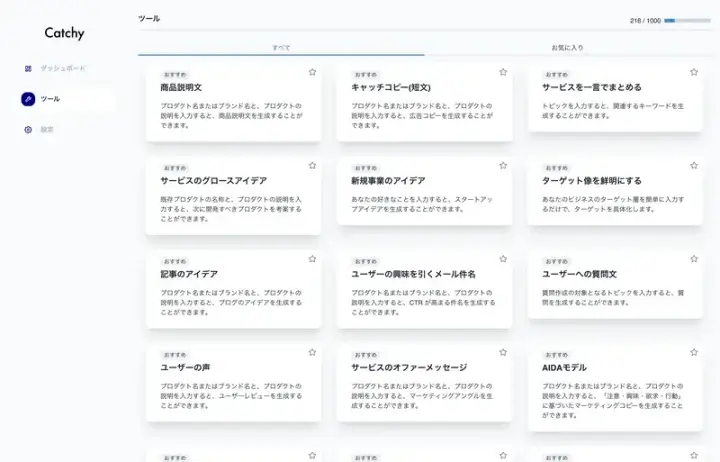Click the 218 / 1000 usage progress bar

tap(683, 20)
